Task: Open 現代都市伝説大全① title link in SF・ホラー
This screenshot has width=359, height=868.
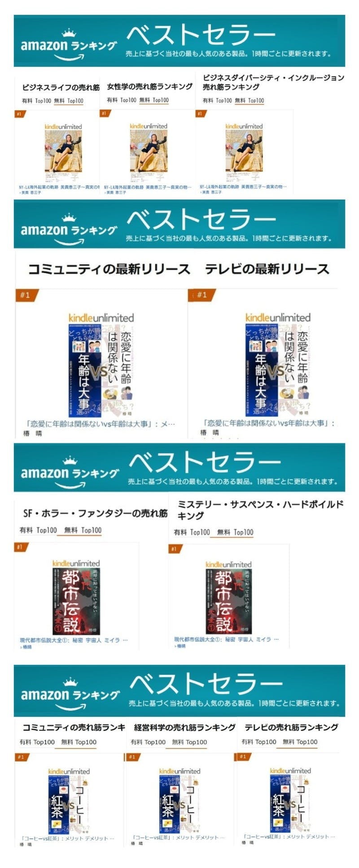Action: [74, 640]
